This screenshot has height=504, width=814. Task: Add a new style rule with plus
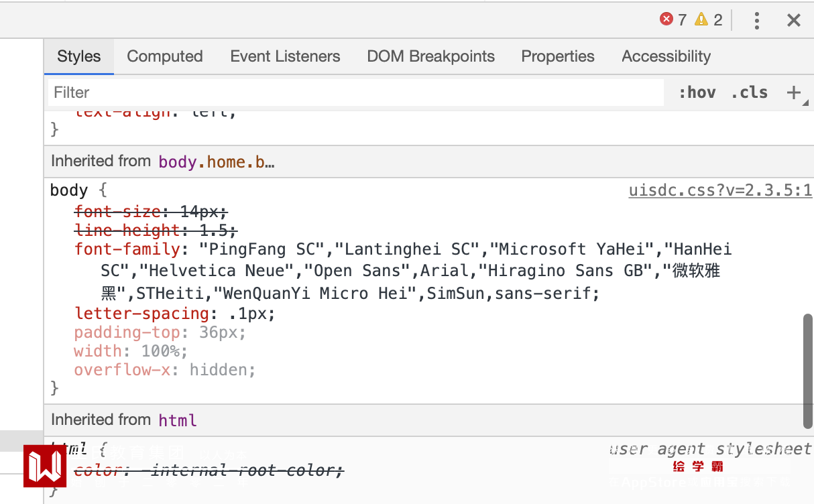[x=794, y=92]
